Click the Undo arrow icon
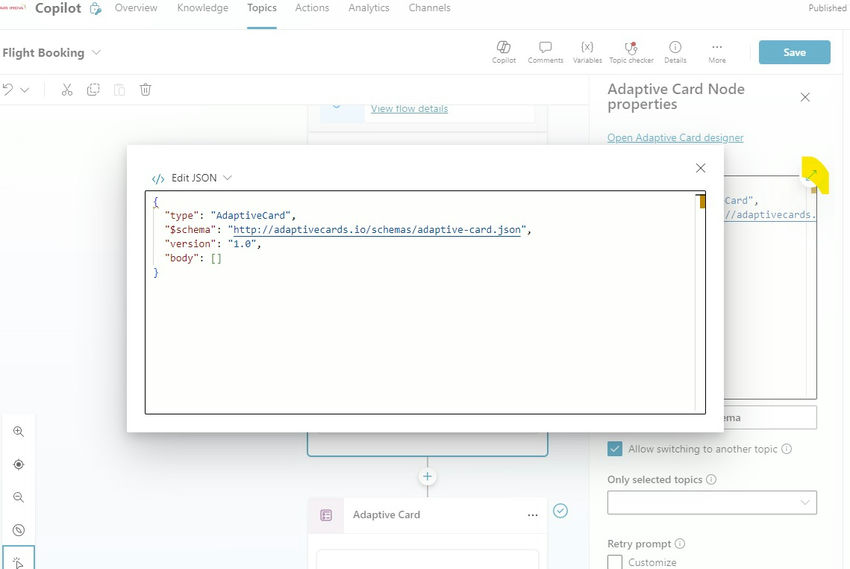Image resolution: width=850 pixels, height=569 pixels. [x=8, y=89]
